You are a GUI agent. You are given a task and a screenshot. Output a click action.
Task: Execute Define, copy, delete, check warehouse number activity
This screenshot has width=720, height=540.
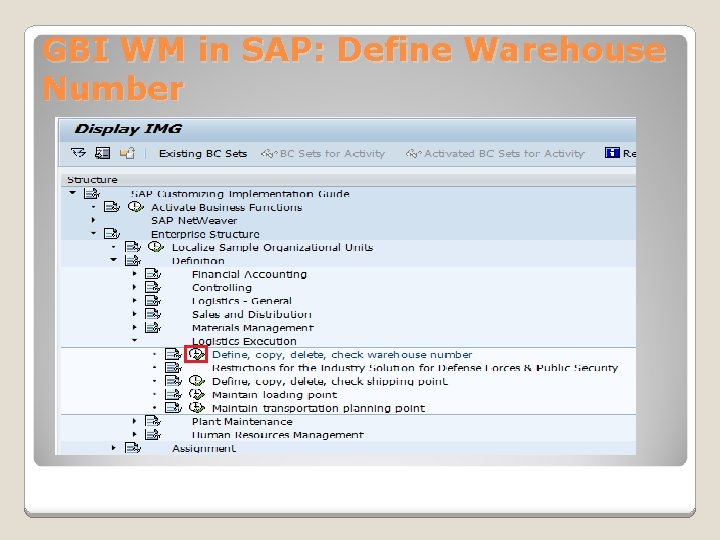pos(196,354)
